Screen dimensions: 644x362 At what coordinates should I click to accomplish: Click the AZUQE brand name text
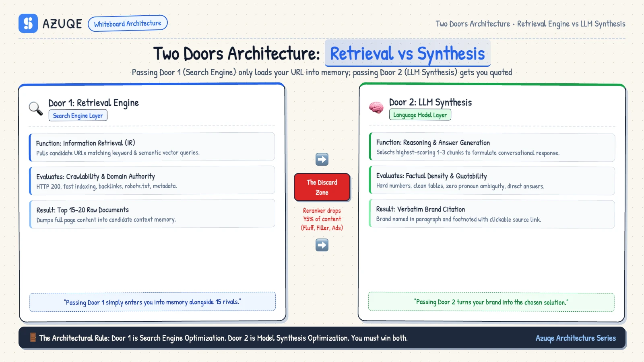62,24
